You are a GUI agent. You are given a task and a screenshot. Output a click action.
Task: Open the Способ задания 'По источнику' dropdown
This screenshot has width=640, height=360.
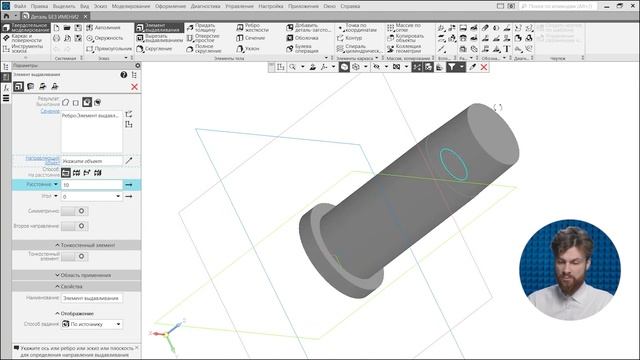pos(118,324)
